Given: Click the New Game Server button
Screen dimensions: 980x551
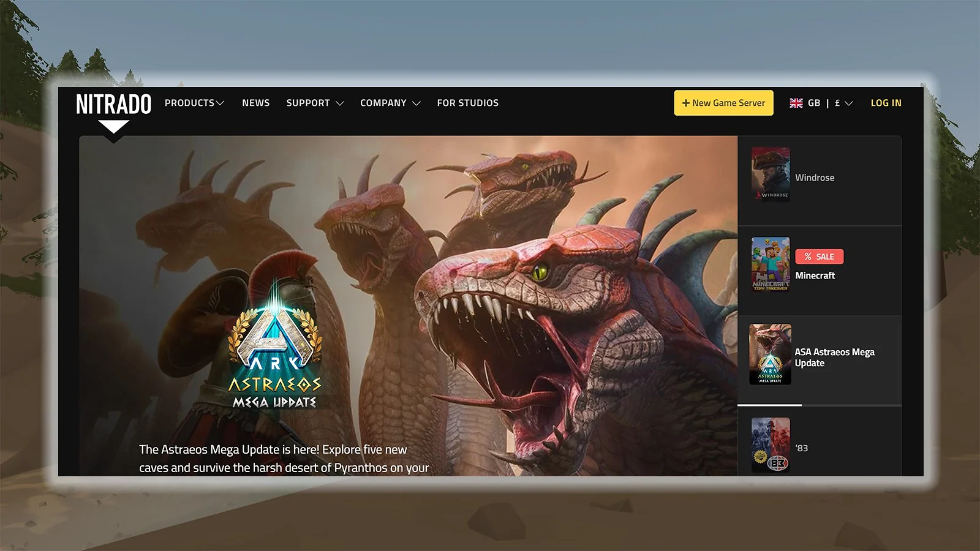Looking at the screenshot, I should (x=723, y=103).
